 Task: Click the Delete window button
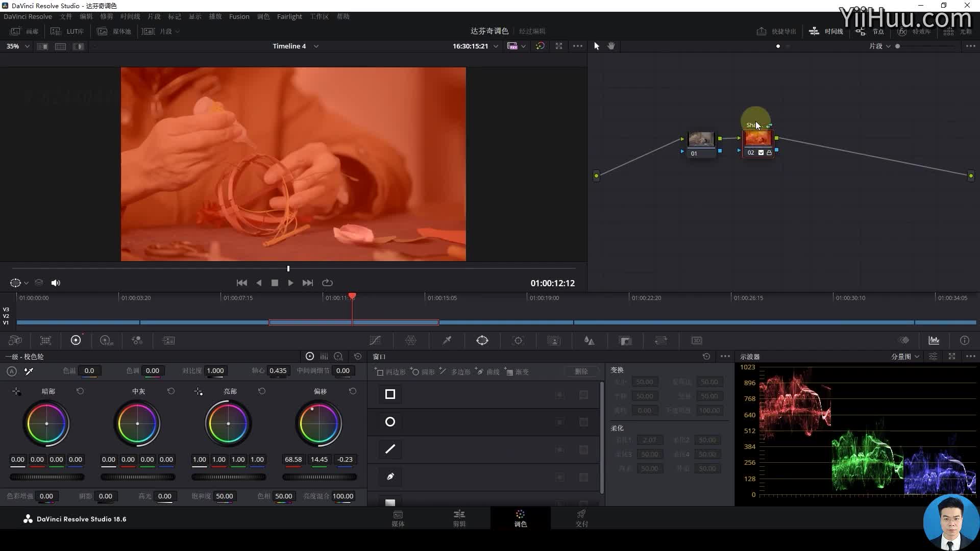coord(581,371)
